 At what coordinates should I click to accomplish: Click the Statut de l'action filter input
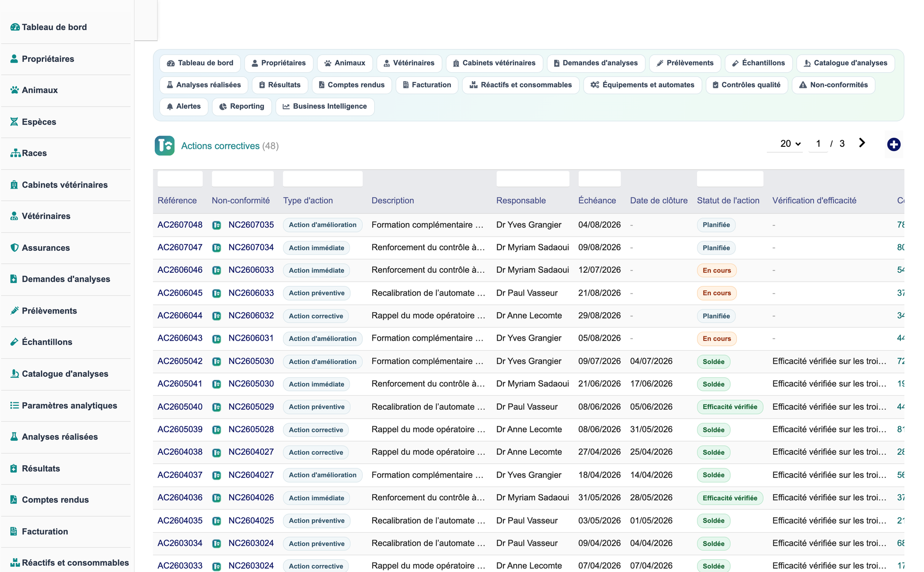730,179
